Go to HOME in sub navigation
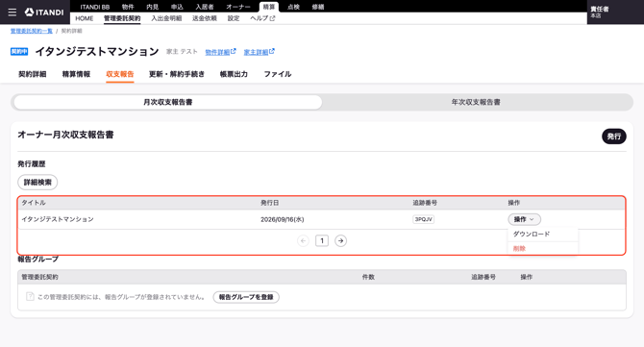Viewport: 644px width, 347px height. point(85,18)
